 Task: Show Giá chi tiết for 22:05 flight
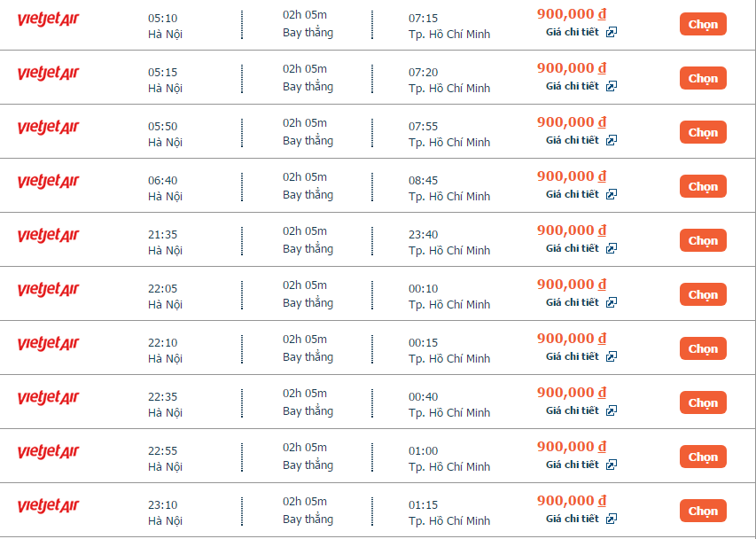click(573, 302)
